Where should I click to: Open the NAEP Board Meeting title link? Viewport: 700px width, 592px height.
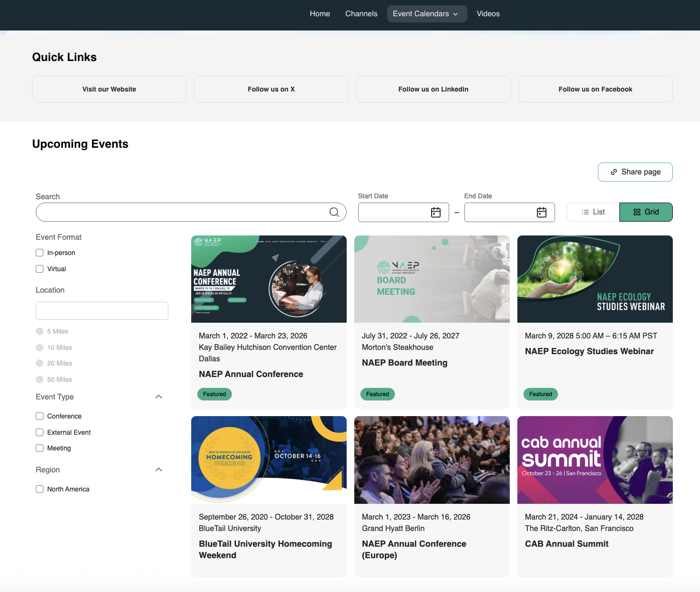click(405, 363)
